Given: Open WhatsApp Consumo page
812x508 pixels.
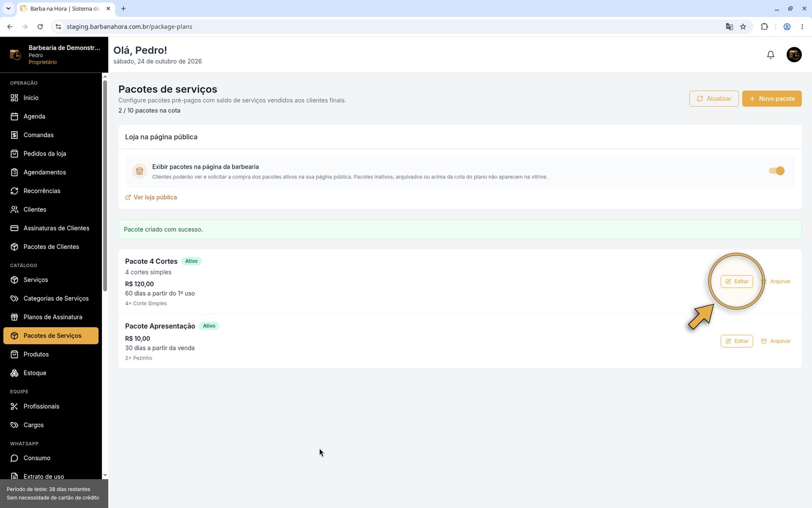Looking at the screenshot, I should click(x=51, y=458).
